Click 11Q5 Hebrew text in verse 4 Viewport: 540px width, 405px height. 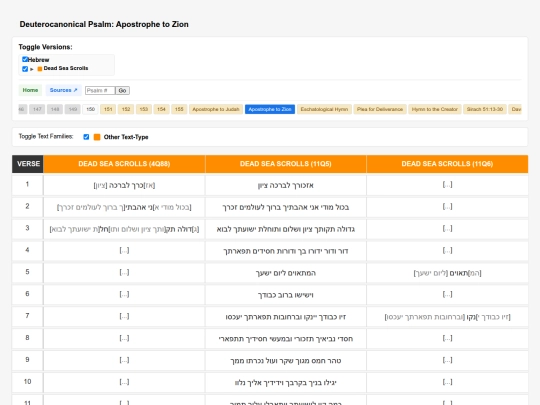click(x=285, y=251)
